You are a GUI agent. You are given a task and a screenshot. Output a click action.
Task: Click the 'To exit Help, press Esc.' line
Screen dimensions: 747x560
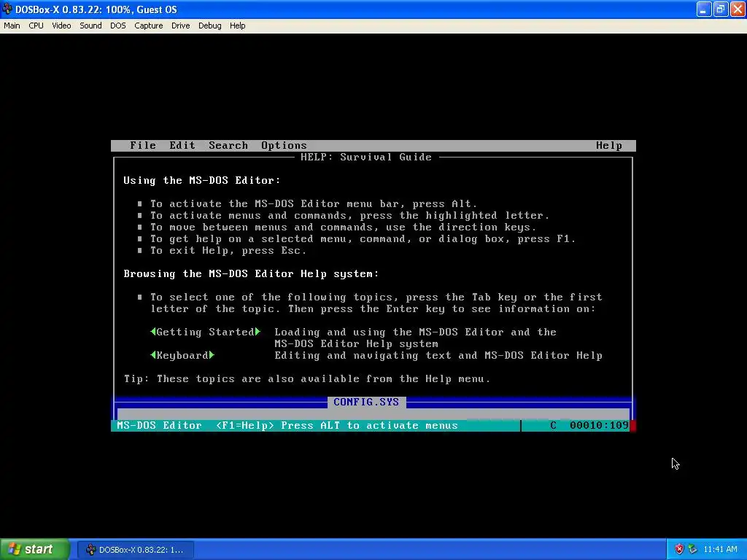pyautogui.click(x=228, y=251)
